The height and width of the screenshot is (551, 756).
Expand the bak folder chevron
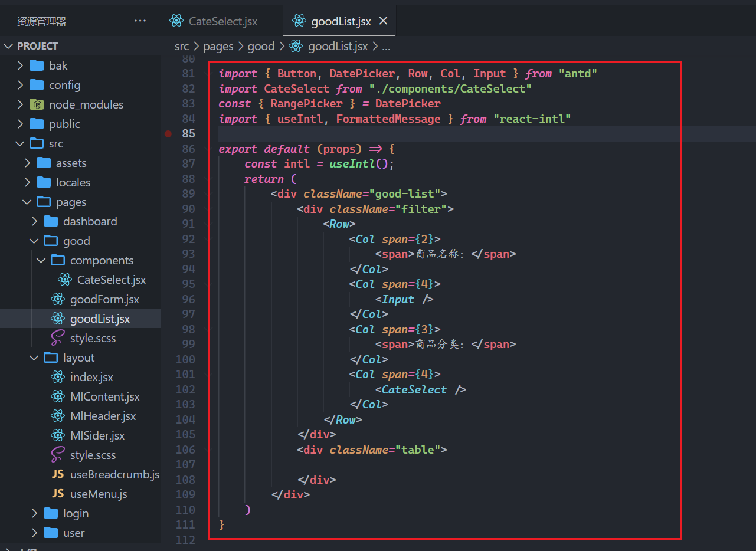tap(20, 65)
